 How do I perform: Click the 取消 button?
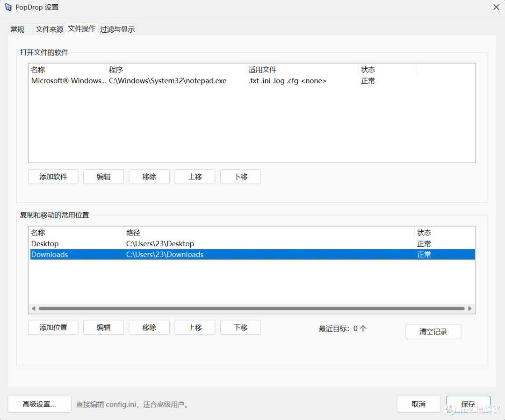(418, 404)
